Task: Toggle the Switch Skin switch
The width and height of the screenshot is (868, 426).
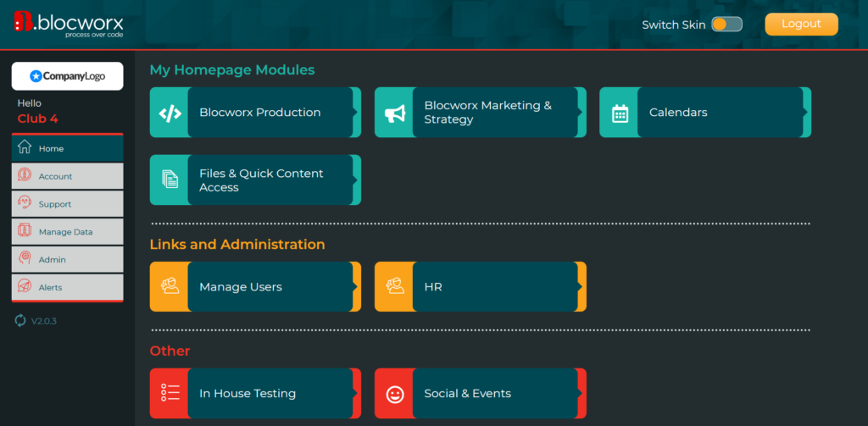Action: tap(726, 25)
